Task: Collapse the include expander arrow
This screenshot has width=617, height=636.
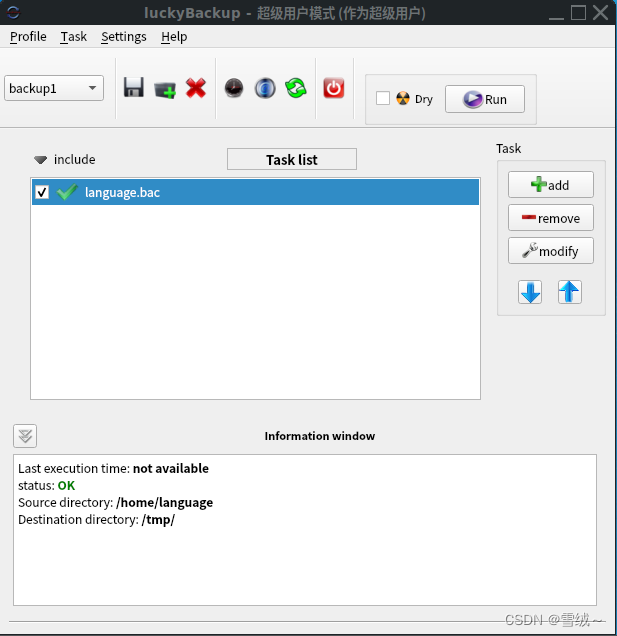Action: pos(40,159)
